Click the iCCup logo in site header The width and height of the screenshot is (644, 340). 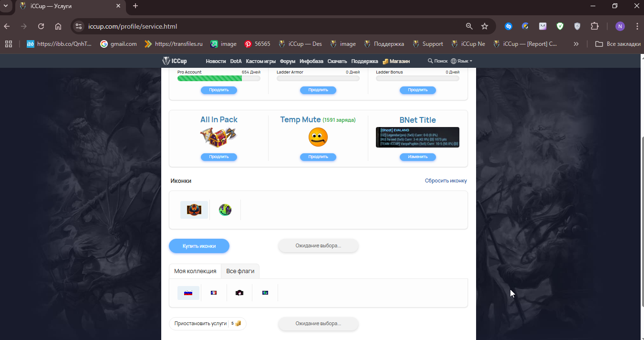coord(175,61)
